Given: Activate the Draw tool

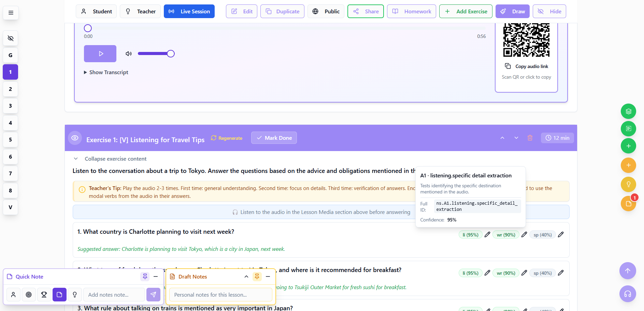Looking at the screenshot, I should point(513,11).
